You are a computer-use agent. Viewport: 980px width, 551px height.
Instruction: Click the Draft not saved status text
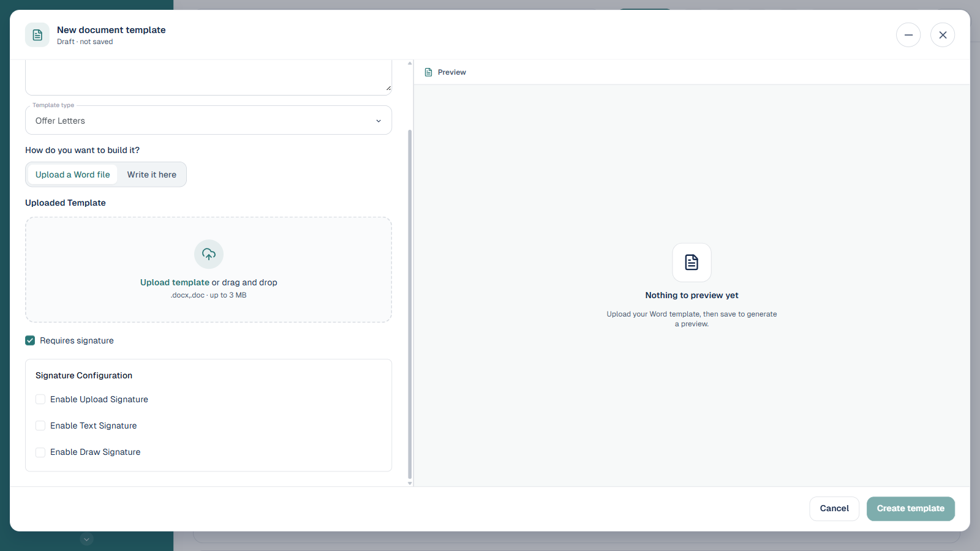point(85,42)
